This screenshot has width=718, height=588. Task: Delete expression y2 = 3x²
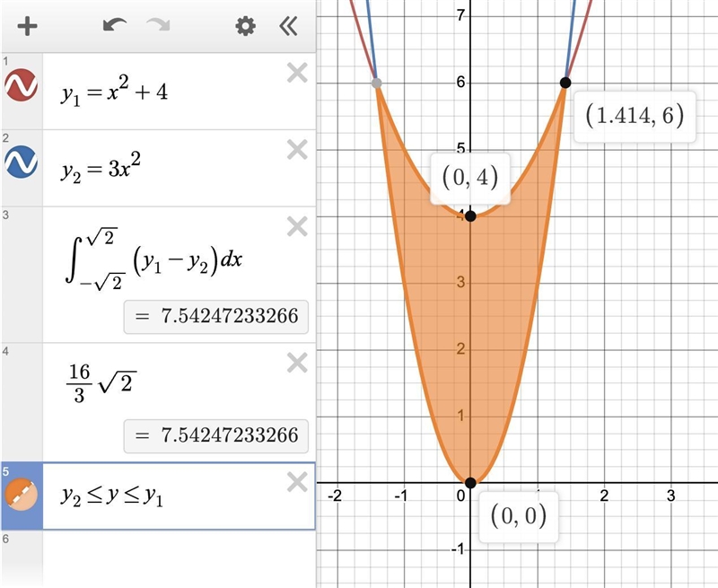point(297,150)
